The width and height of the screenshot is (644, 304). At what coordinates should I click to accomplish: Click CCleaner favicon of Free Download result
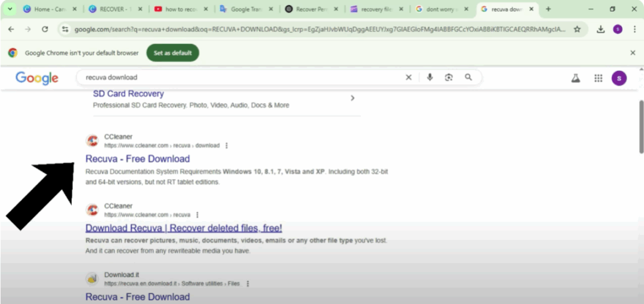(x=92, y=141)
